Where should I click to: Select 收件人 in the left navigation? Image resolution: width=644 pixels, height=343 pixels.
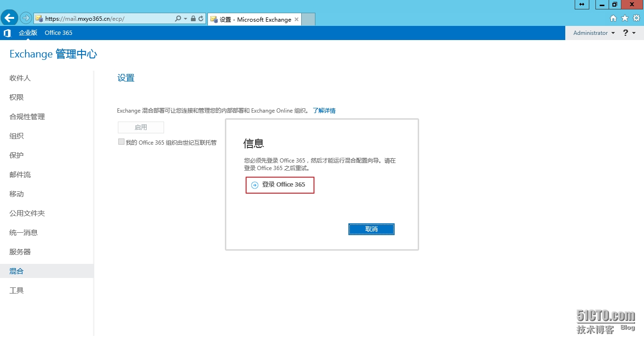[20, 78]
